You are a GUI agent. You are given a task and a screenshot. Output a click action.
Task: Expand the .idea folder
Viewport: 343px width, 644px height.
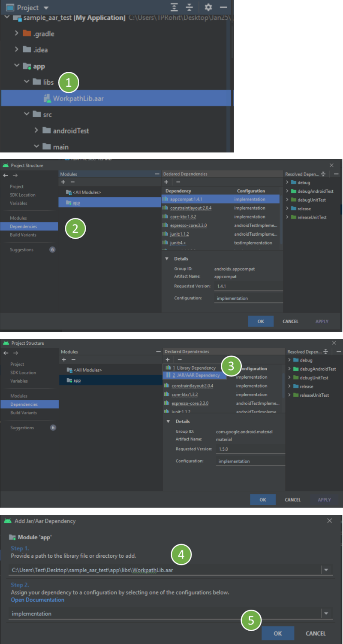tap(17, 50)
